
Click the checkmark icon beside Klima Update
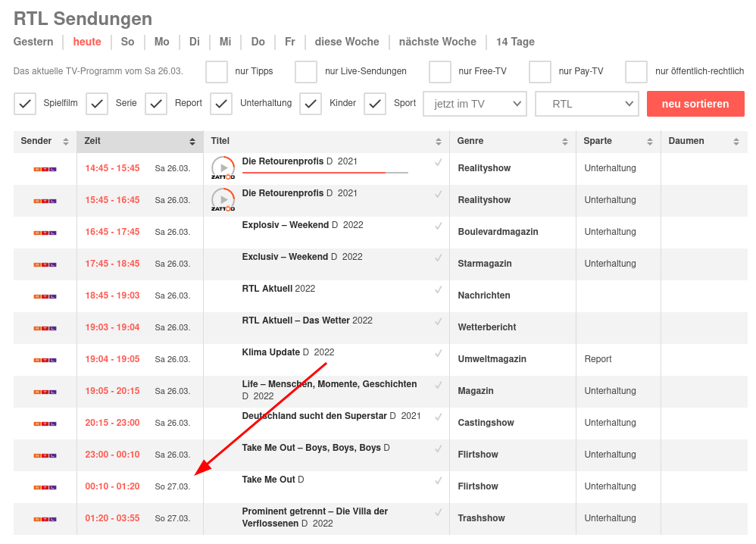438,352
